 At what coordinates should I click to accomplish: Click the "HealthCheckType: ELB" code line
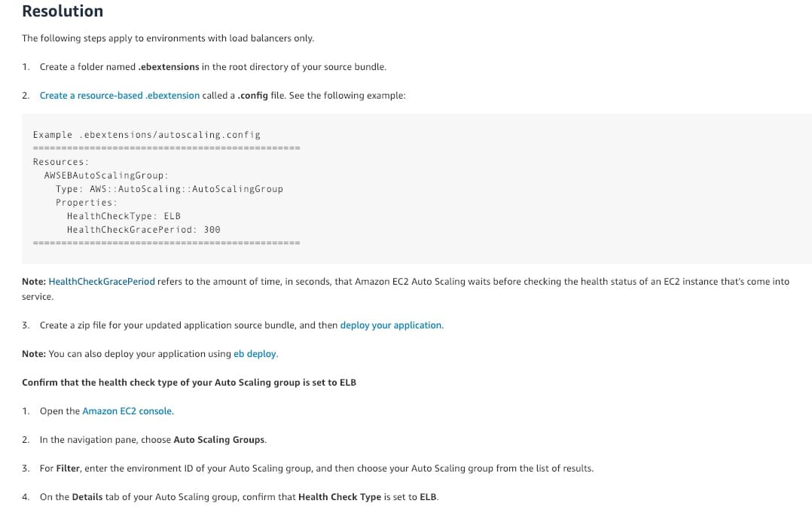(124, 216)
